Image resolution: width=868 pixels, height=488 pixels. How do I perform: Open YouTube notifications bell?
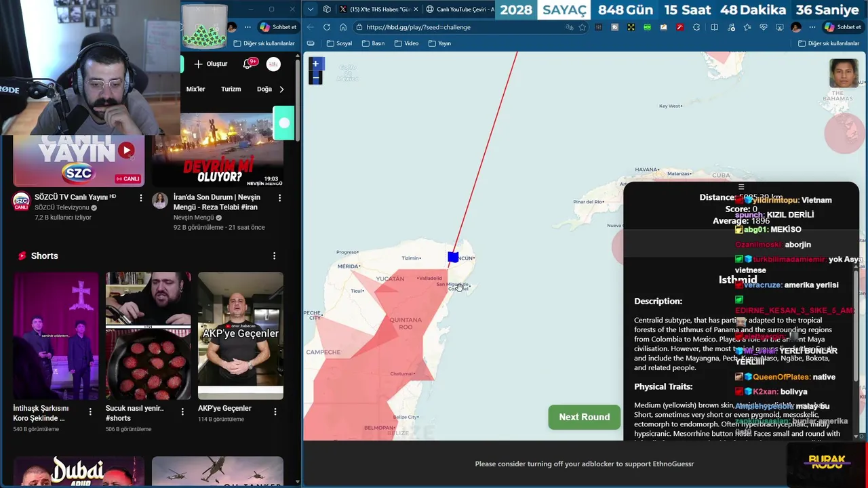248,64
